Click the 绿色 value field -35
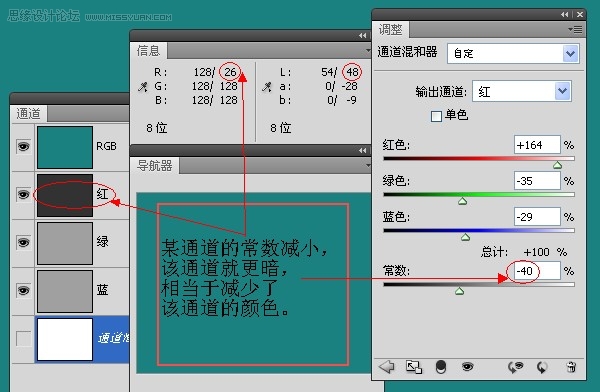Viewport: 600px width, 392px height. point(537,181)
